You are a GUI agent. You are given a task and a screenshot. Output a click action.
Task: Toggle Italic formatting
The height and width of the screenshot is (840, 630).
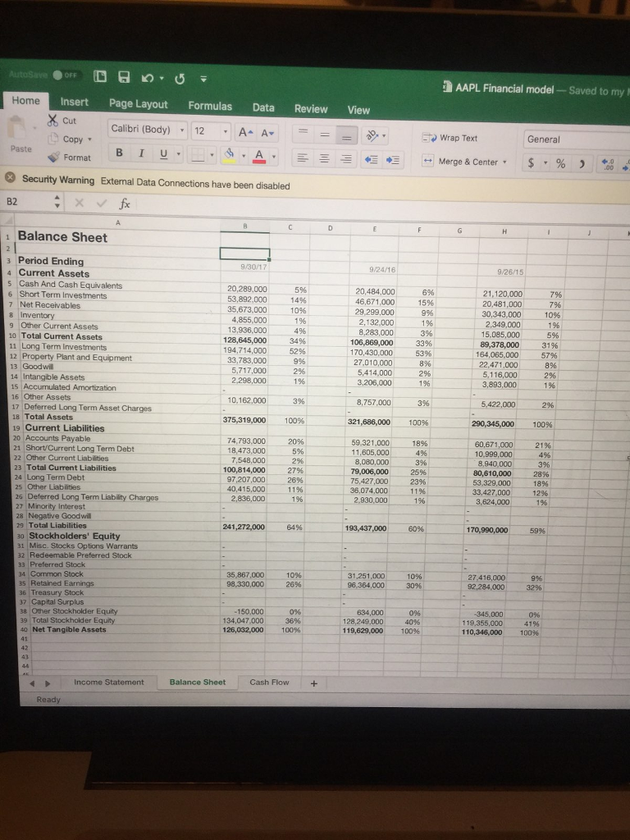coord(141,153)
